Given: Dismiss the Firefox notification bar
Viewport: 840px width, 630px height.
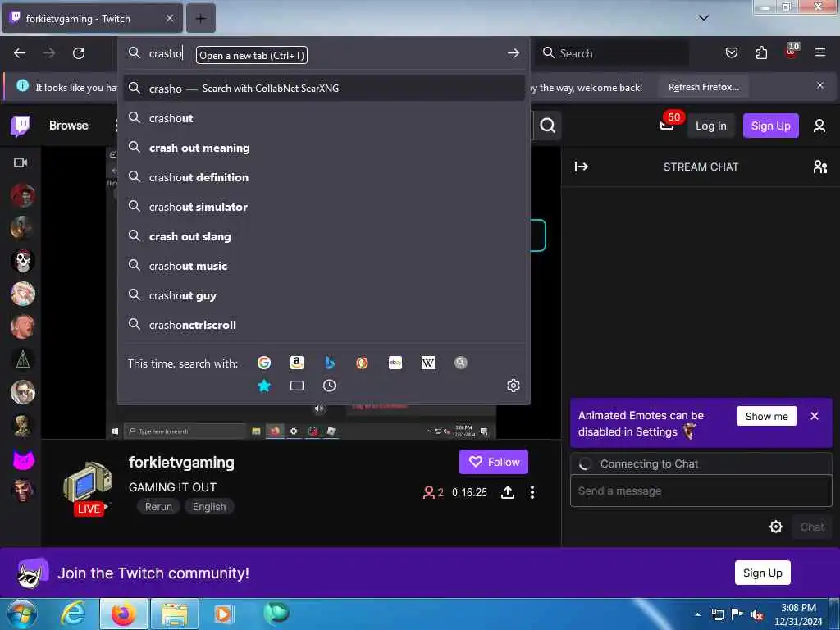Looking at the screenshot, I should pos(820,85).
